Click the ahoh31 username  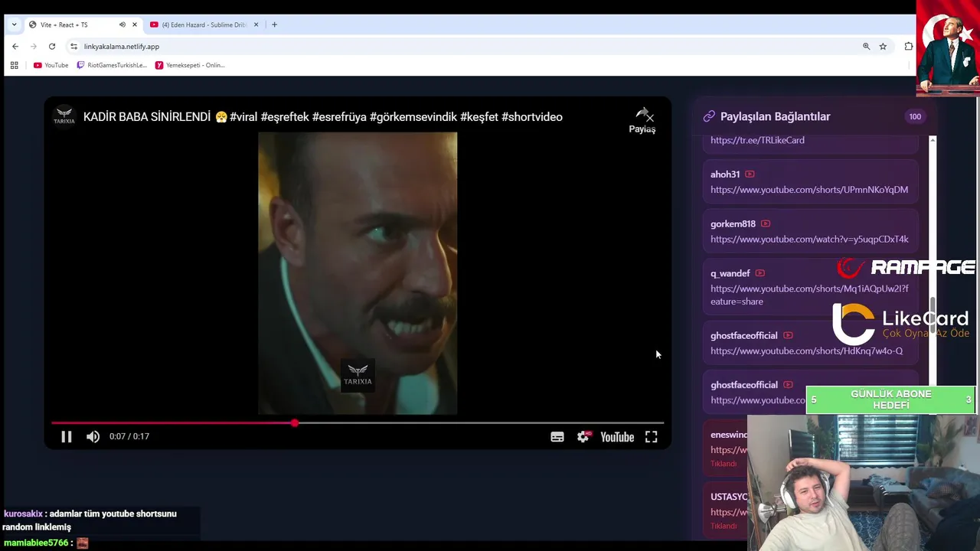[725, 174]
